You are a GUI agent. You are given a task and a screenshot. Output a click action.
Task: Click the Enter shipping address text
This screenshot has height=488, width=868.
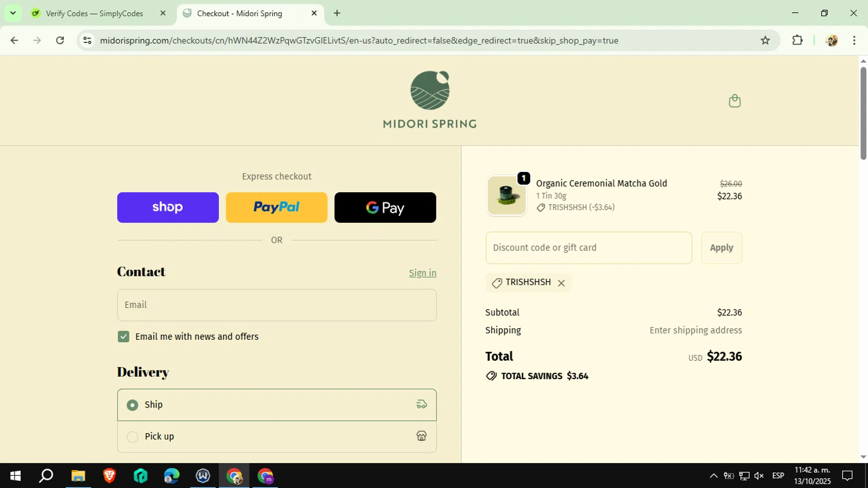pyautogui.click(x=696, y=331)
